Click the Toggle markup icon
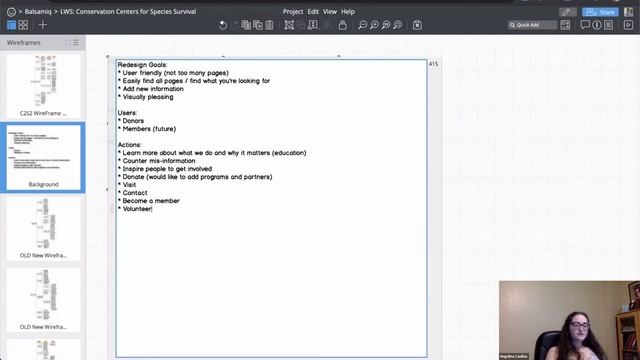Image resolution: width=640 pixels, height=360 pixels. [417, 25]
